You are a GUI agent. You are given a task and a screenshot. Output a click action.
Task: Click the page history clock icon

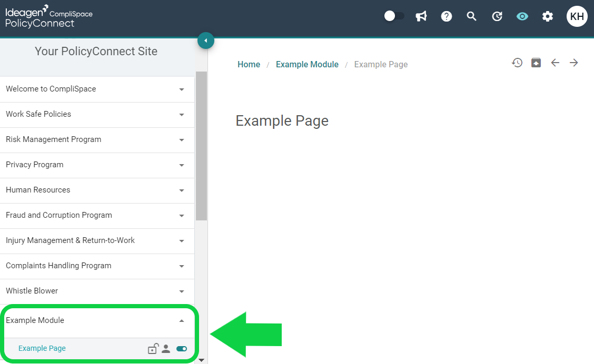click(x=517, y=63)
